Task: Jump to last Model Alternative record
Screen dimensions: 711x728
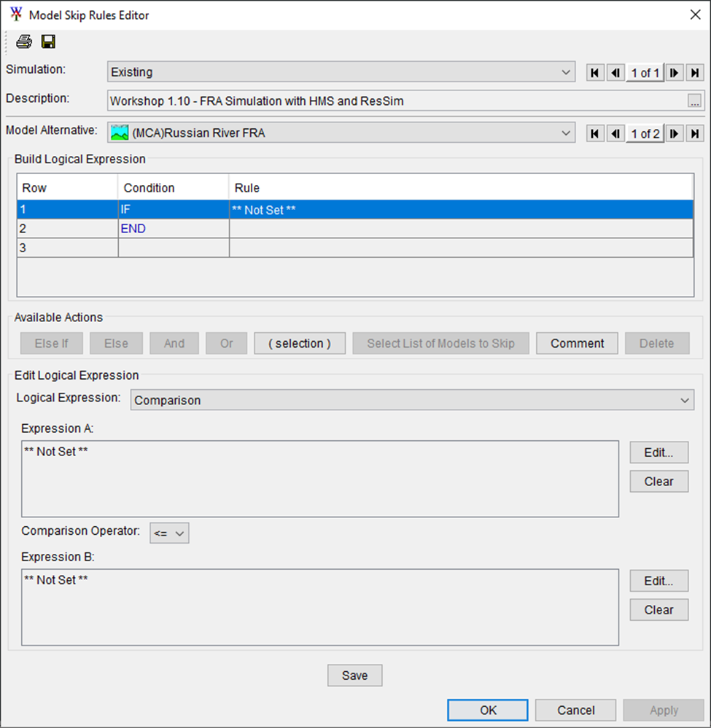Action: pyautogui.click(x=693, y=133)
